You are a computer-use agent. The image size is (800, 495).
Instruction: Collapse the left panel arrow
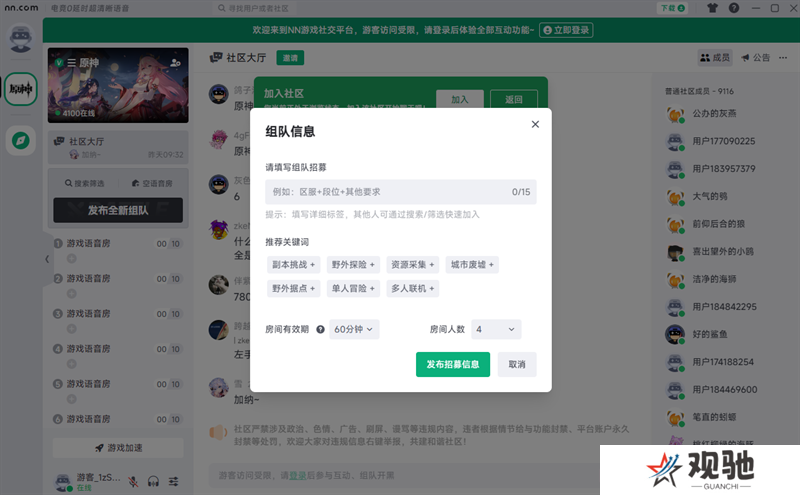point(47,259)
